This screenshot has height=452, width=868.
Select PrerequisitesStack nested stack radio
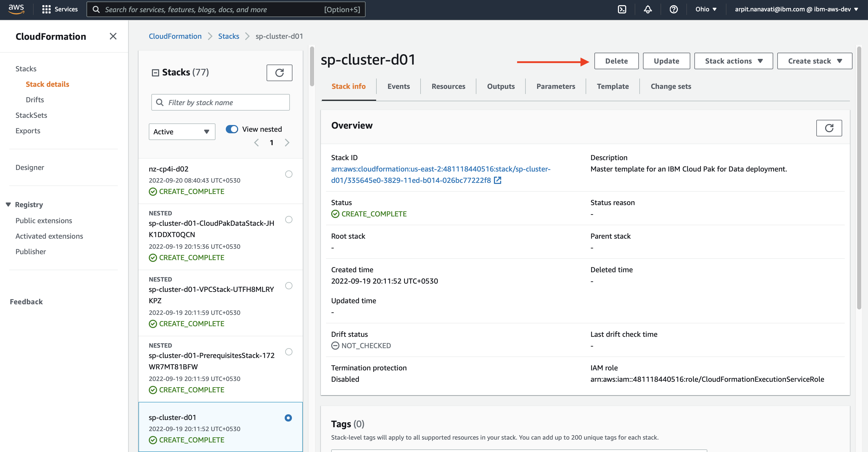coord(289,352)
